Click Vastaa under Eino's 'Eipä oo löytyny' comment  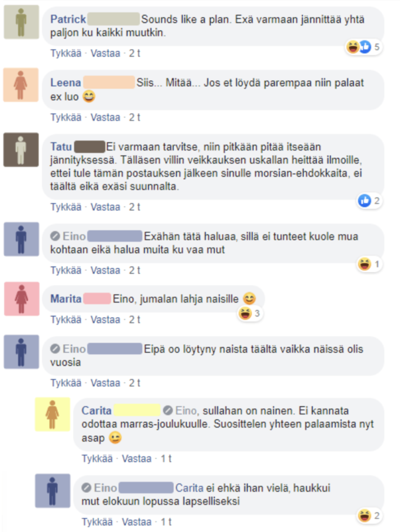[105, 383]
